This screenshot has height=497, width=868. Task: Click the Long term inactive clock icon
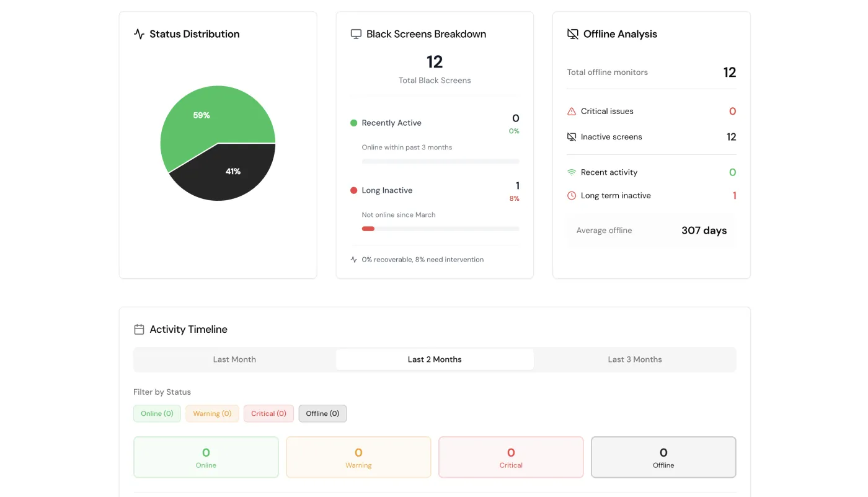point(572,196)
